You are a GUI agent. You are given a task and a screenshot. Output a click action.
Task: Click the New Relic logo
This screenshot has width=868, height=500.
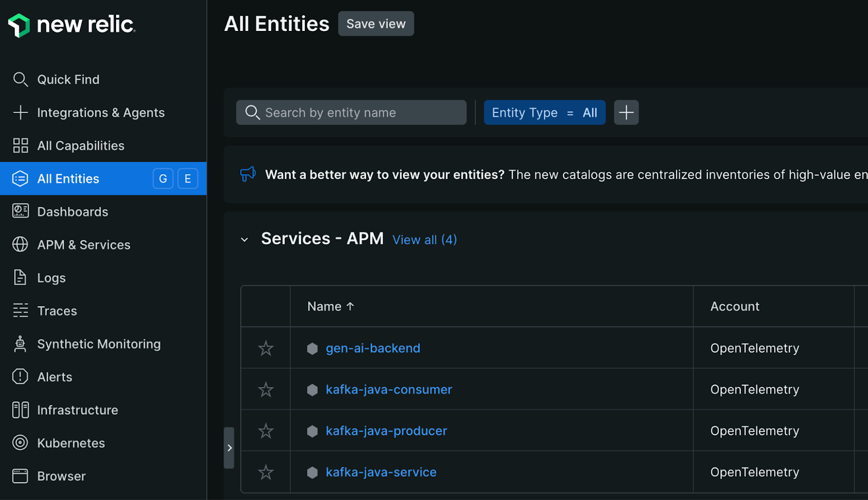point(72,25)
